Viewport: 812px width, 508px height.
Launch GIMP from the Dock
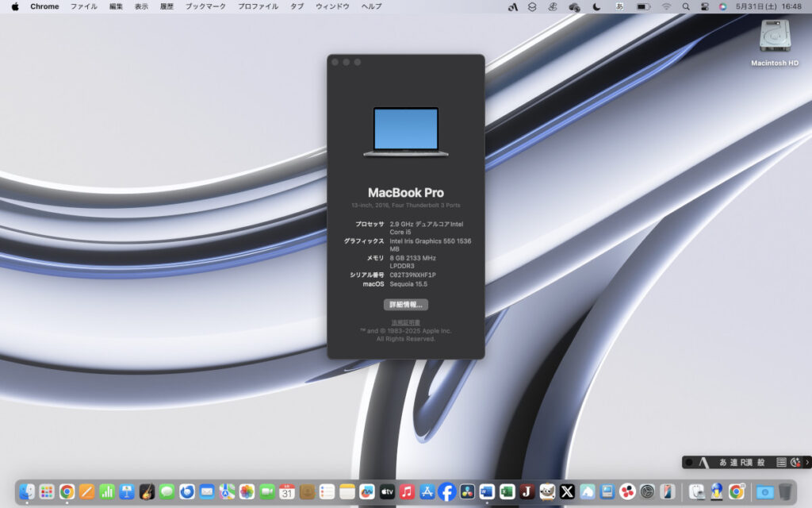[x=547, y=491]
